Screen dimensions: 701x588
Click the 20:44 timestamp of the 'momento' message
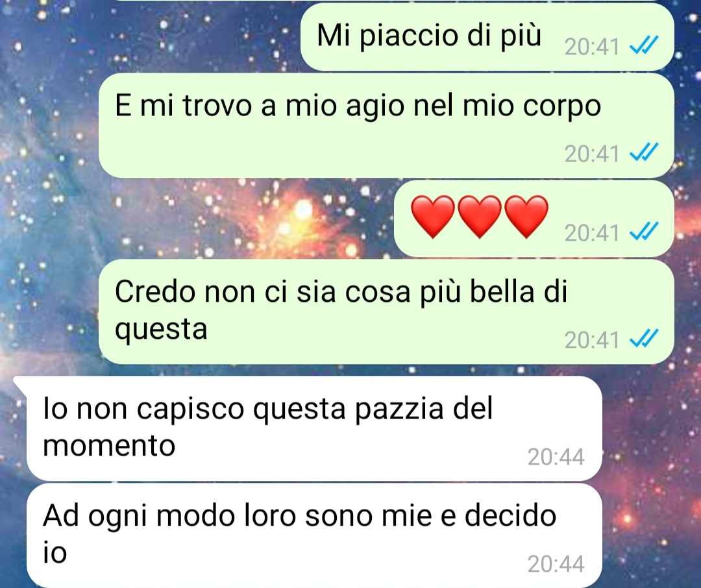pos(556,456)
